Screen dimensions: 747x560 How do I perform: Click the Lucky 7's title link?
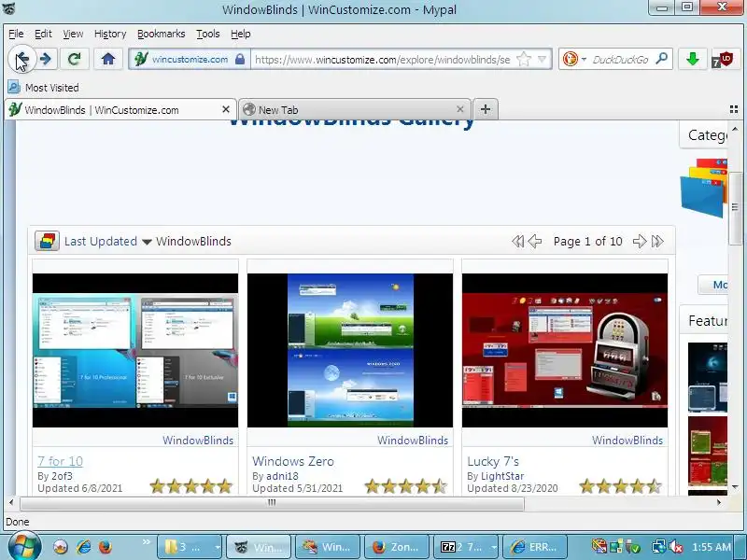tap(493, 461)
